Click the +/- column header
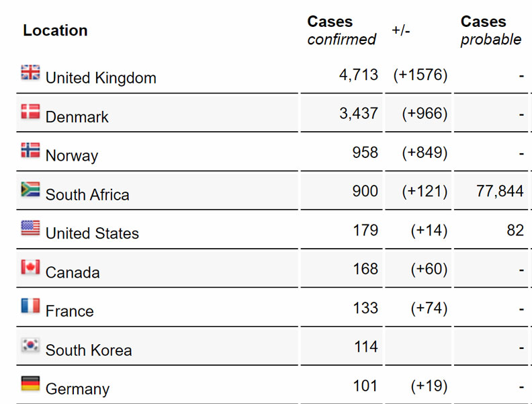 pos(402,31)
